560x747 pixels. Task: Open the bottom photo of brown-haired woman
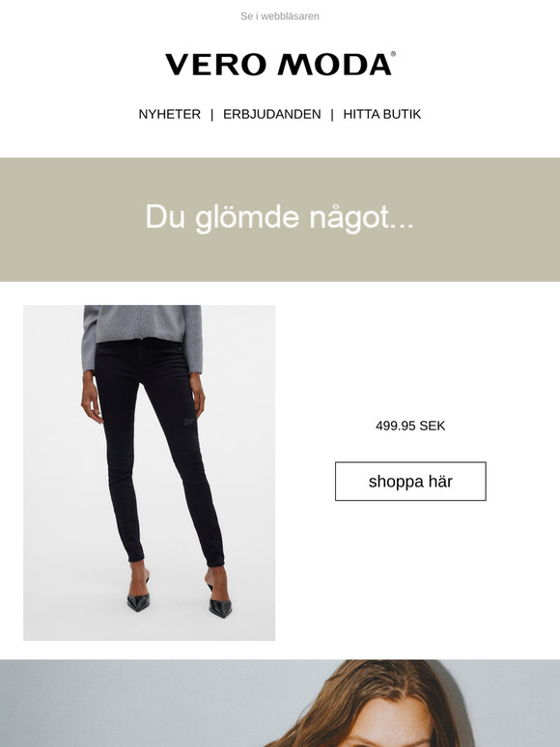coord(280,704)
